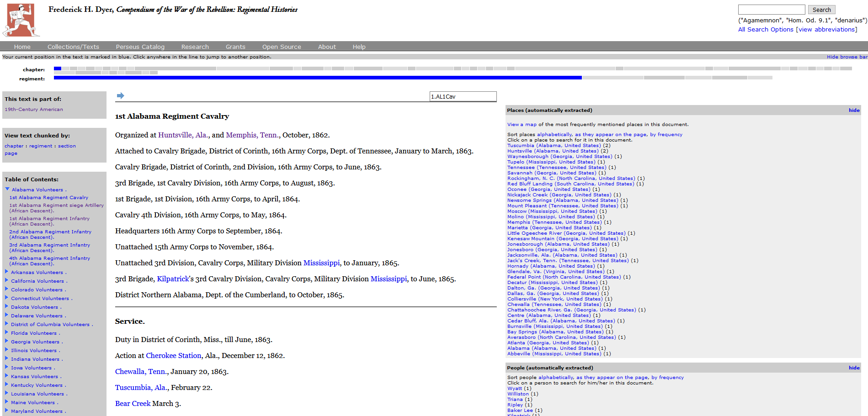Open the Research menu item
868x416 pixels.
(195, 47)
